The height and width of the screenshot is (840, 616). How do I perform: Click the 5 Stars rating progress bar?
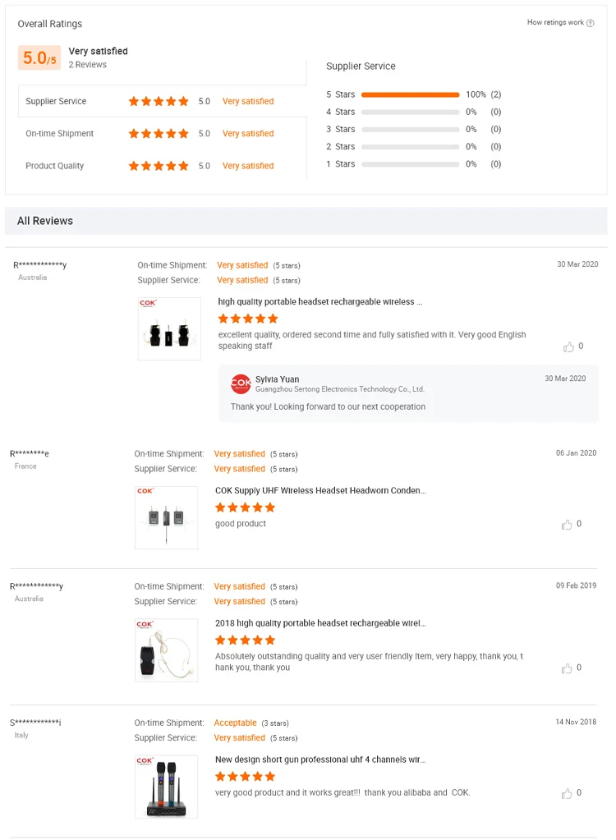pyautogui.click(x=410, y=94)
